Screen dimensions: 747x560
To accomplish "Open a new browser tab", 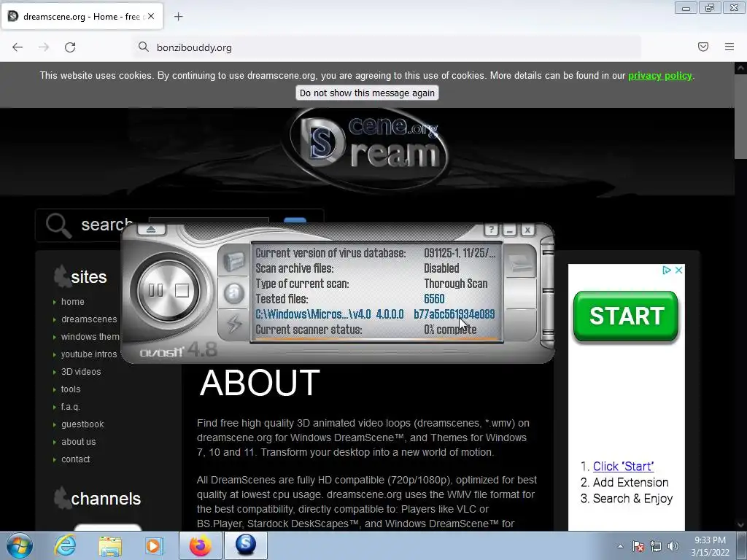I will click(178, 17).
